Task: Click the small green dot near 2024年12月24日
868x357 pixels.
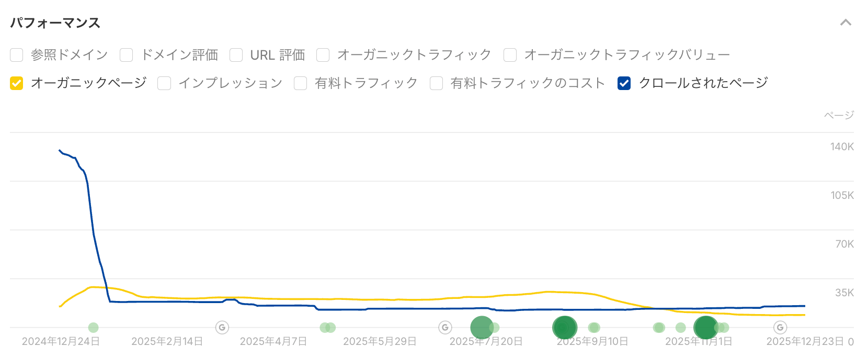Action: tap(93, 328)
